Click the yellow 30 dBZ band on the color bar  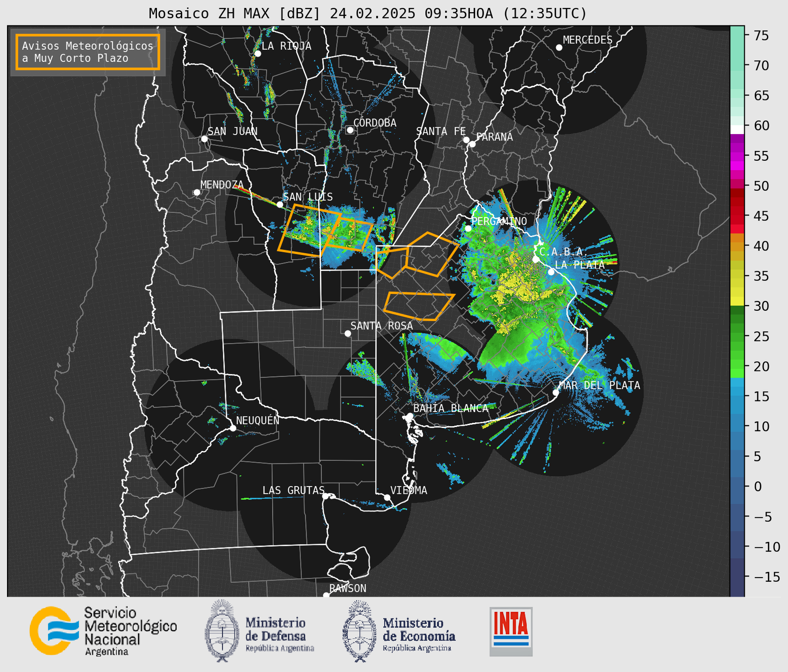pos(737,302)
